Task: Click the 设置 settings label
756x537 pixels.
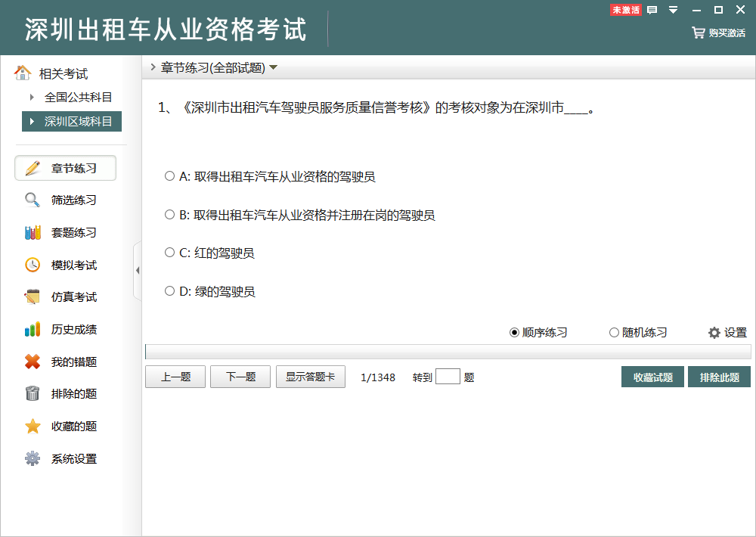Action: click(x=736, y=333)
